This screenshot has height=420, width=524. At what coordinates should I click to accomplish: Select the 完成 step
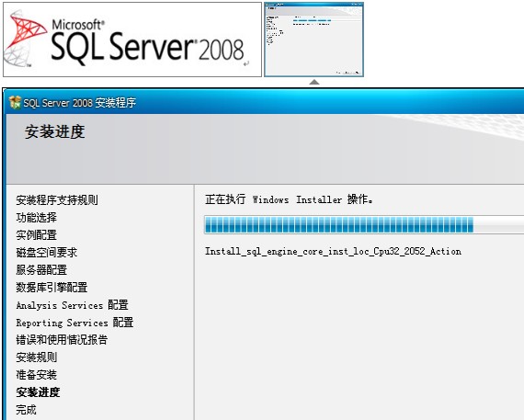pos(26,410)
